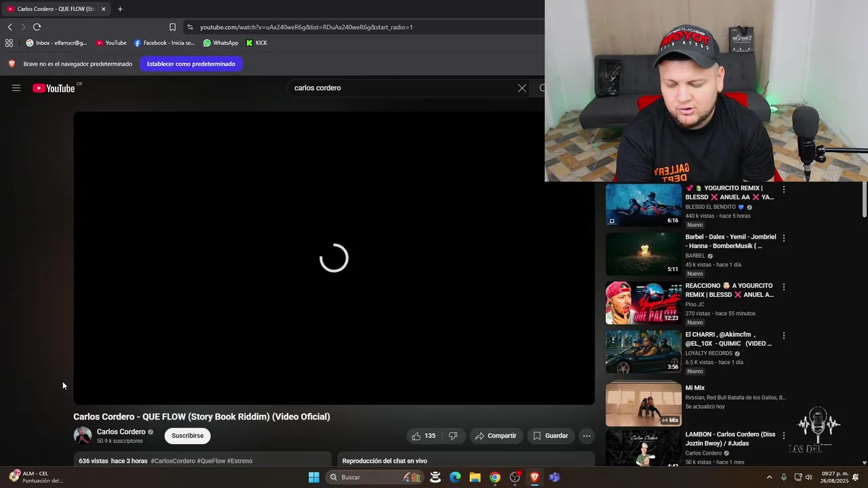Screen dimensions: 868x488
Task: Click 'Establecer como predeterminado' button
Action: click(191, 64)
